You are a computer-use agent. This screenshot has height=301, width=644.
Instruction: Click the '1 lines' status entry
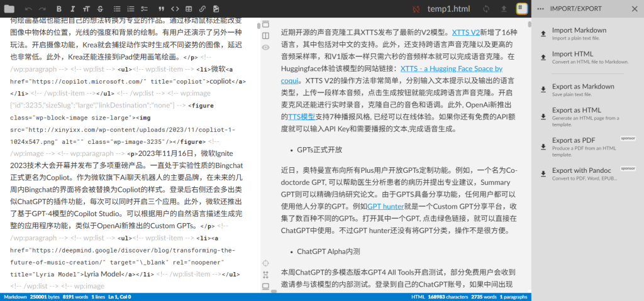[x=98, y=297]
